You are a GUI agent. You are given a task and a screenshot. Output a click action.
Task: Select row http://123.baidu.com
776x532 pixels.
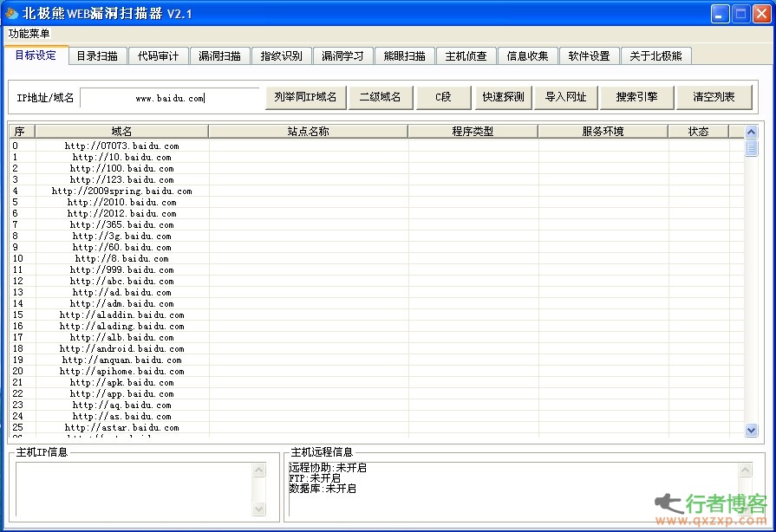(376, 179)
